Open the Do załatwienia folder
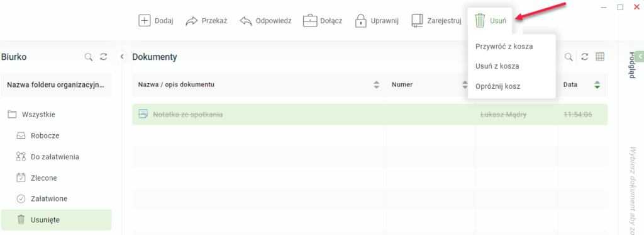This screenshot has width=644, height=235. point(56,157)
